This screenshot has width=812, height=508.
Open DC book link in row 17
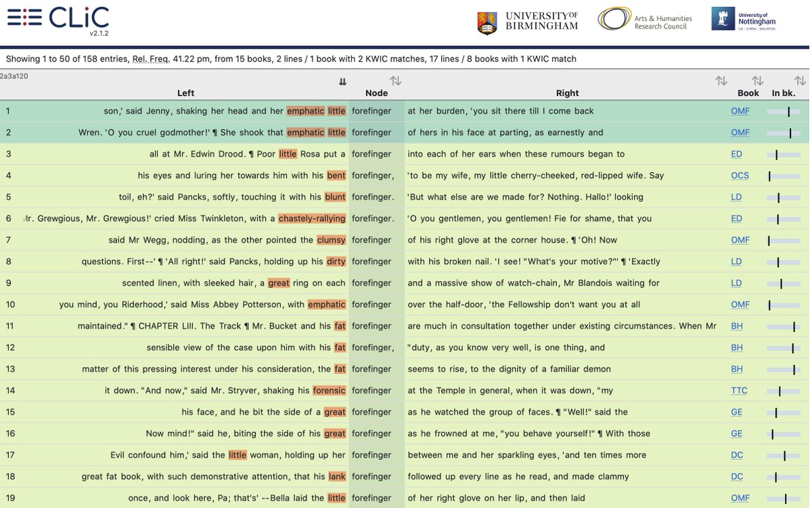coord(737,455)
